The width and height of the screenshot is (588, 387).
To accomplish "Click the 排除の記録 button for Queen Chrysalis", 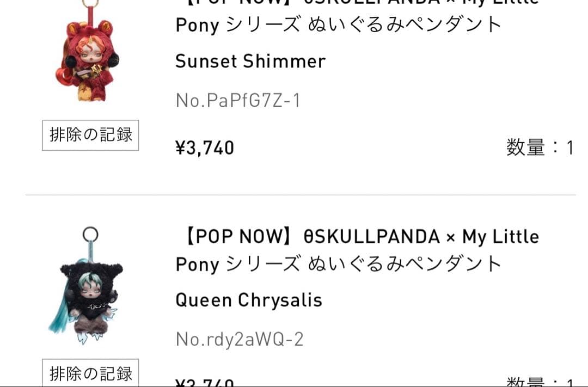I will [90, 373].
